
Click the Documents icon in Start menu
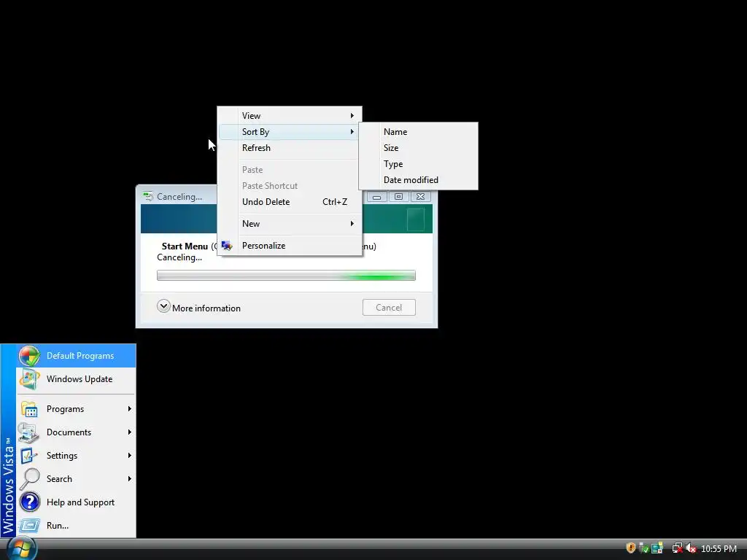[28, 432]
